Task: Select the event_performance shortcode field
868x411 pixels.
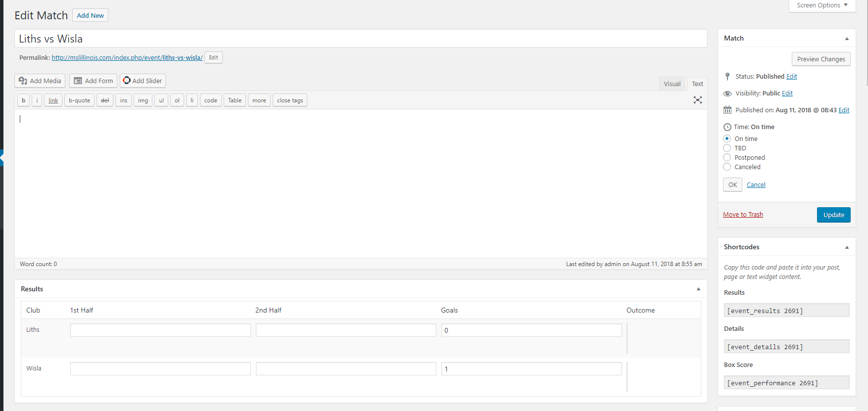Action: click(x=786, y=382)
